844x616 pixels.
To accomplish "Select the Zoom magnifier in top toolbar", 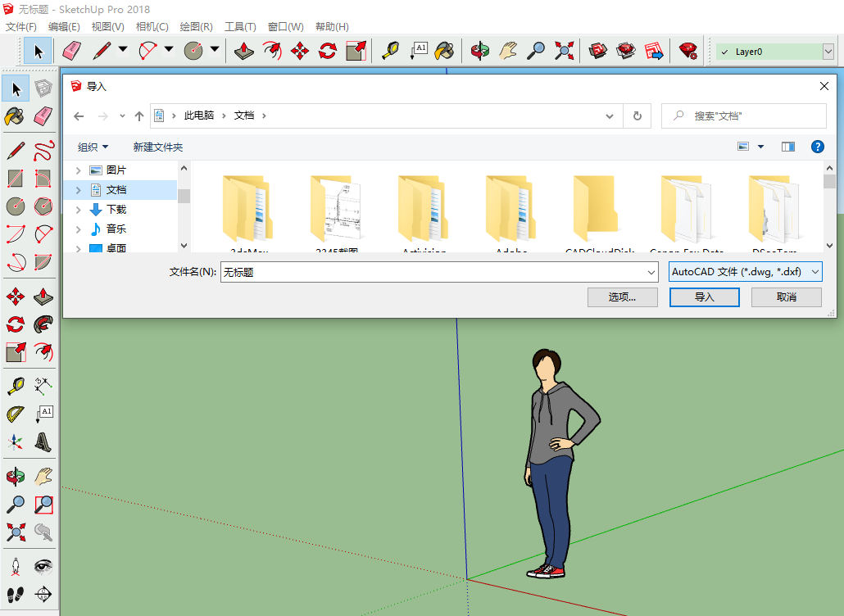I will pos(536,51).
